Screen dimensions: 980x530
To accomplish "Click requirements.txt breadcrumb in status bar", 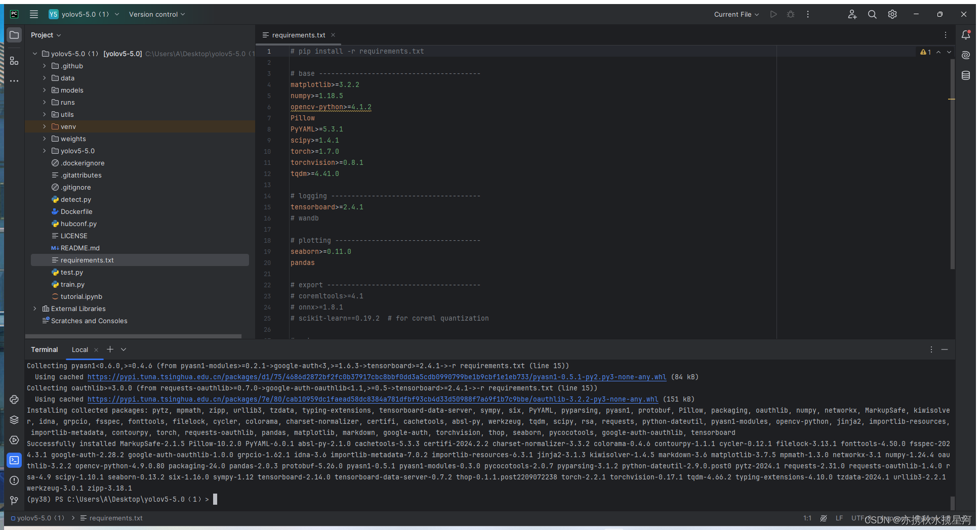I will pyautogui.click(x=112, y=518).
